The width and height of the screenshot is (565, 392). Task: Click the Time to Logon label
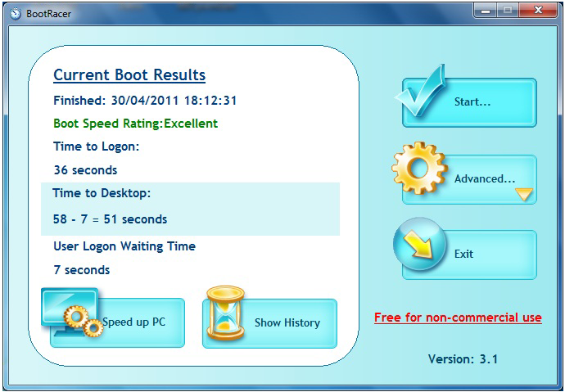tap(96, 146)
